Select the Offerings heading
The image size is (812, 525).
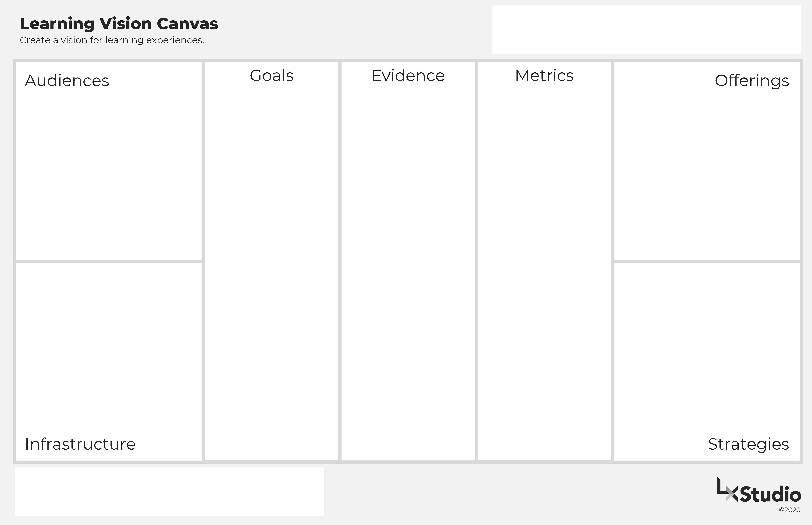[x=752, y=81]
